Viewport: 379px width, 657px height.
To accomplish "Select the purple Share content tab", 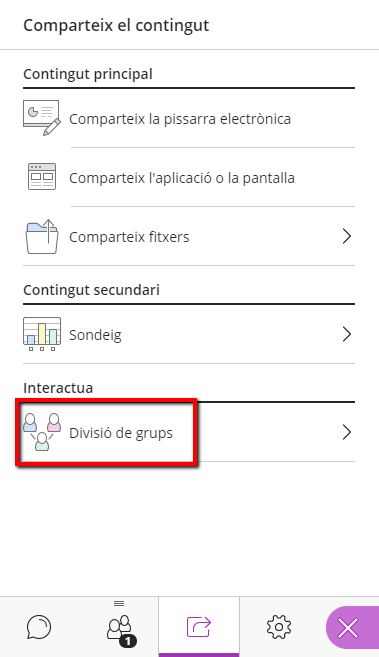I will click(199, 627).
